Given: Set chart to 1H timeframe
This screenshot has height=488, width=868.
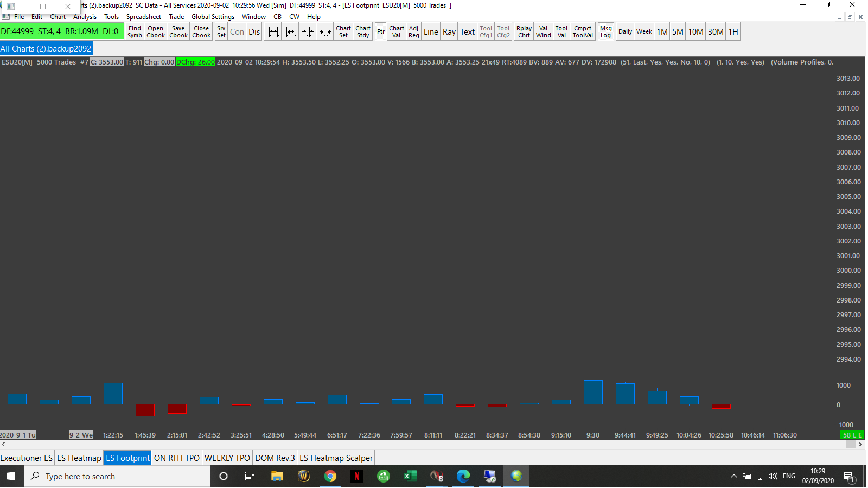Looking at the screenshot, I should [x=733, y=32].
